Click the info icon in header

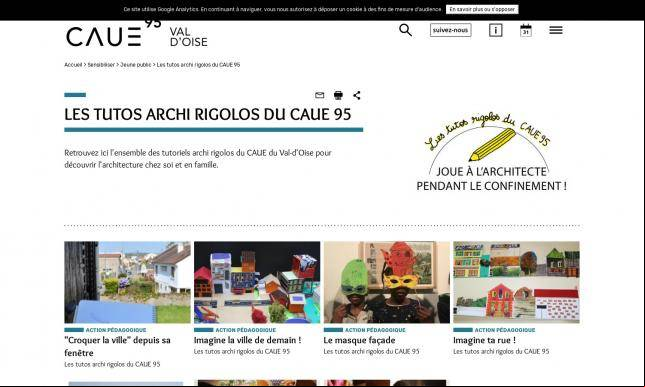tap(495, 30)
